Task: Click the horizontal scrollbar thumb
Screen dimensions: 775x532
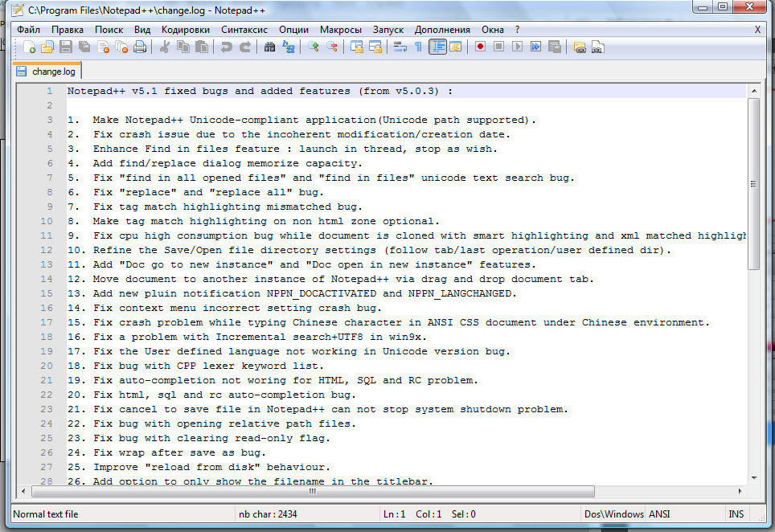Action: coord(313,492)
